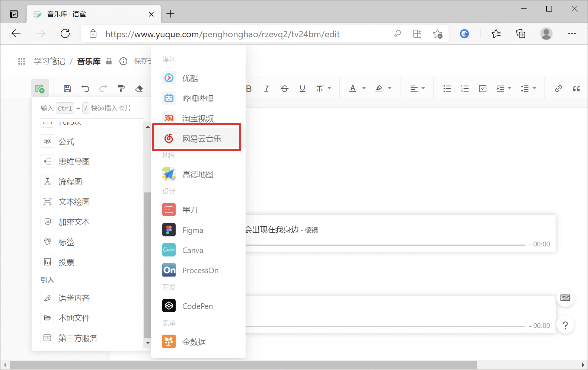The width and height of the screenshot is (588, 370).
Task: Click the Canva entry
Action: (198, 250)
